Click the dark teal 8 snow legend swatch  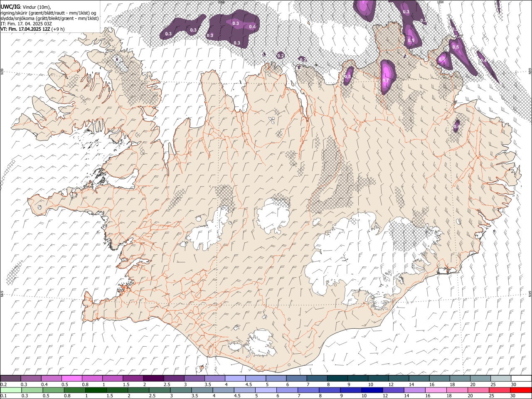(337, 378)
